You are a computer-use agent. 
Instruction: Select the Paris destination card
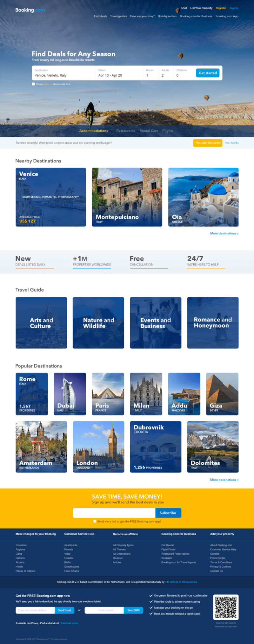108,394
